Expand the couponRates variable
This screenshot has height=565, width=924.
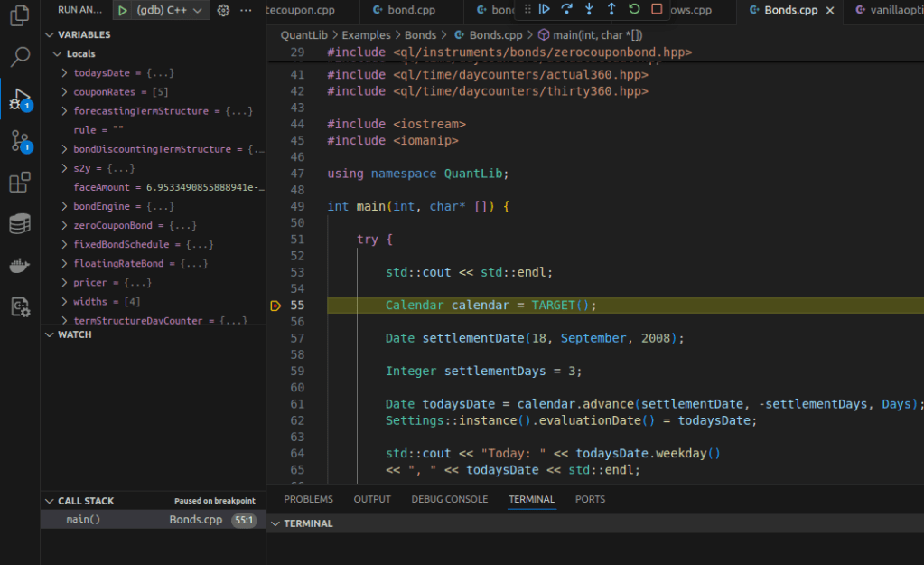tap(64, 92)
